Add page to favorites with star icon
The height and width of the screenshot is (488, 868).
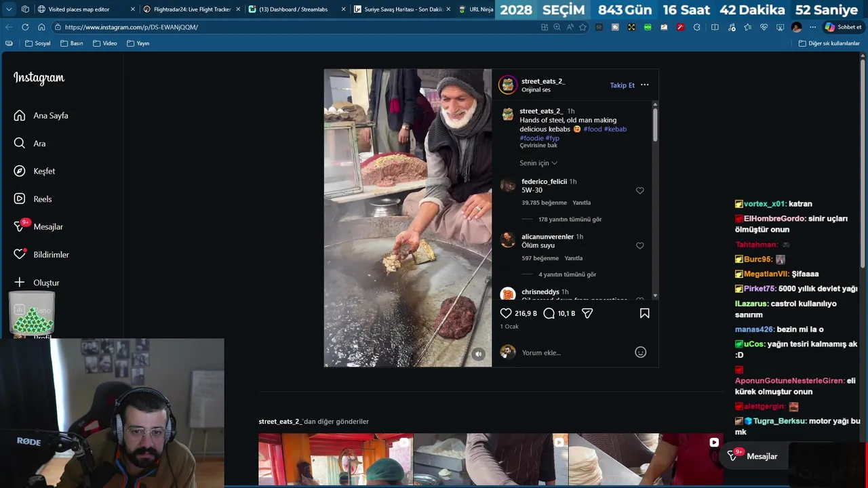583,27
